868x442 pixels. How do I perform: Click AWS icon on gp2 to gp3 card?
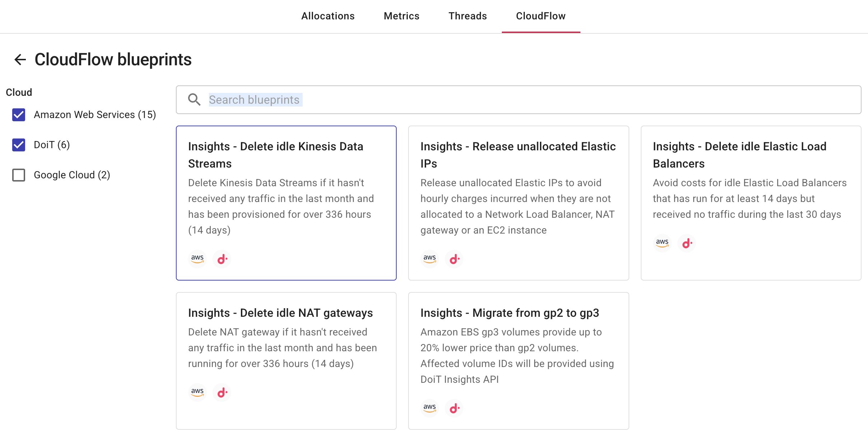430,408
